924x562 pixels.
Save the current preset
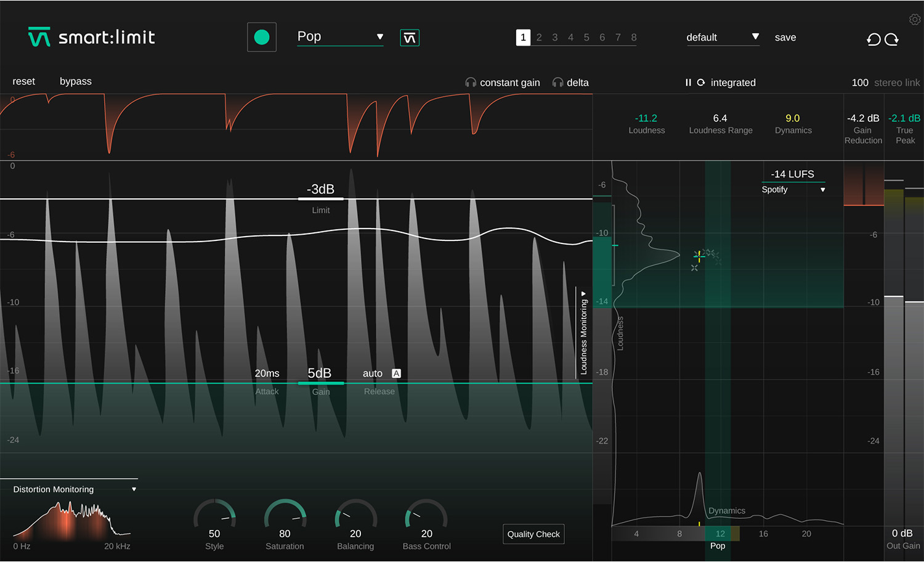[x=785, y=38]
